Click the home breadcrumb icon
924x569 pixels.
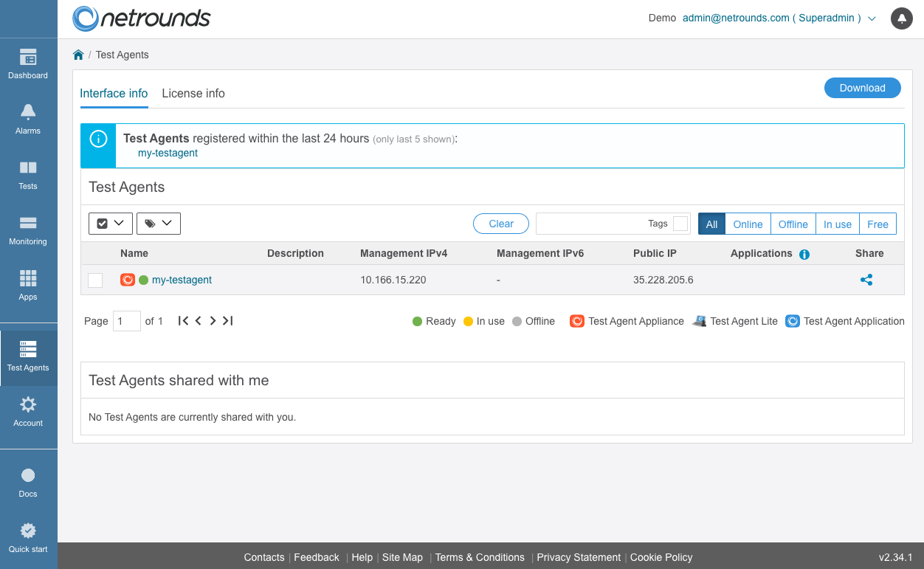pyautogui.click(x=78, y=55)
